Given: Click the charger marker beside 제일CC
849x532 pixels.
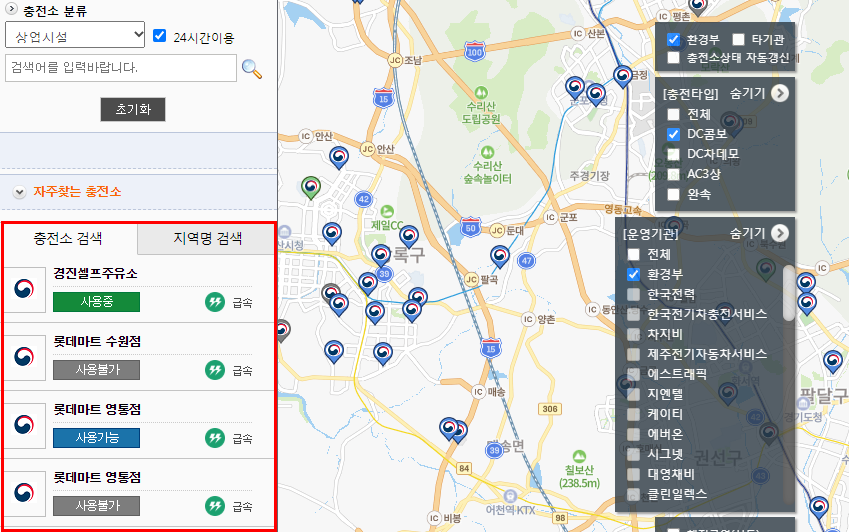Looking at the screenshot, I should [409, 237].
